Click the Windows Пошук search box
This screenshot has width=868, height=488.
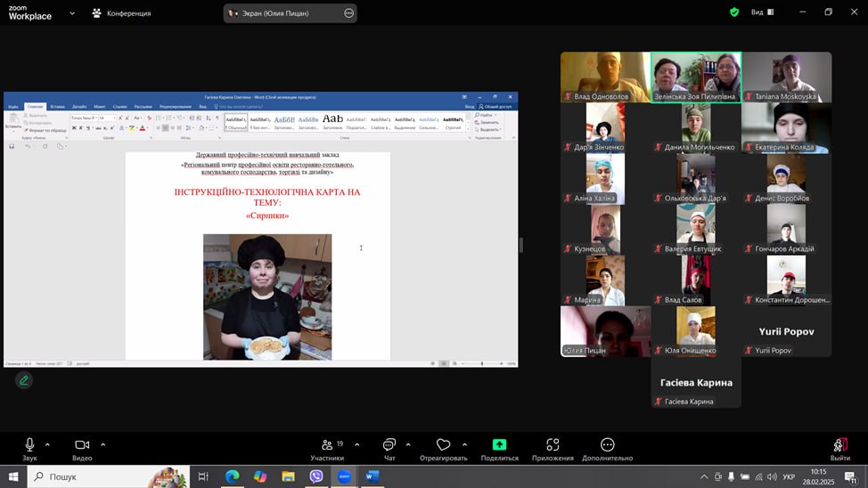tap(107, 476)
